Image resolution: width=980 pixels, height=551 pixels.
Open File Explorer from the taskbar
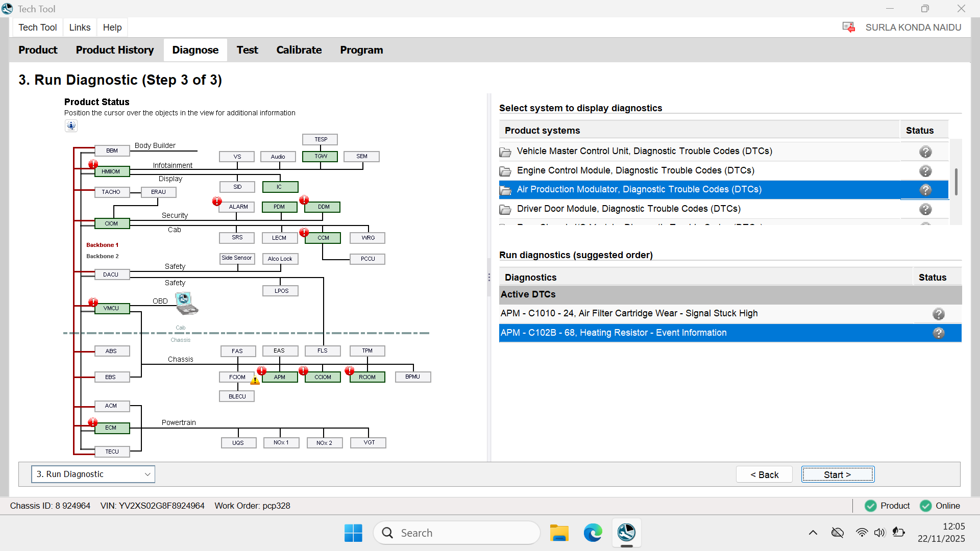559,533
